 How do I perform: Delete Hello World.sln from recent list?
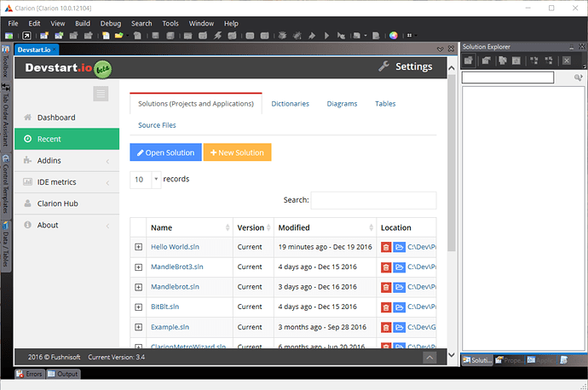click(386, 247)
